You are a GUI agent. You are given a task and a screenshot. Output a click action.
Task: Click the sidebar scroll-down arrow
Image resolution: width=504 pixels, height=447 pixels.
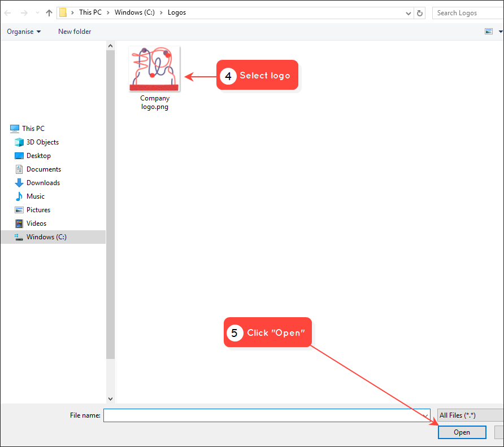coord(110,399)
